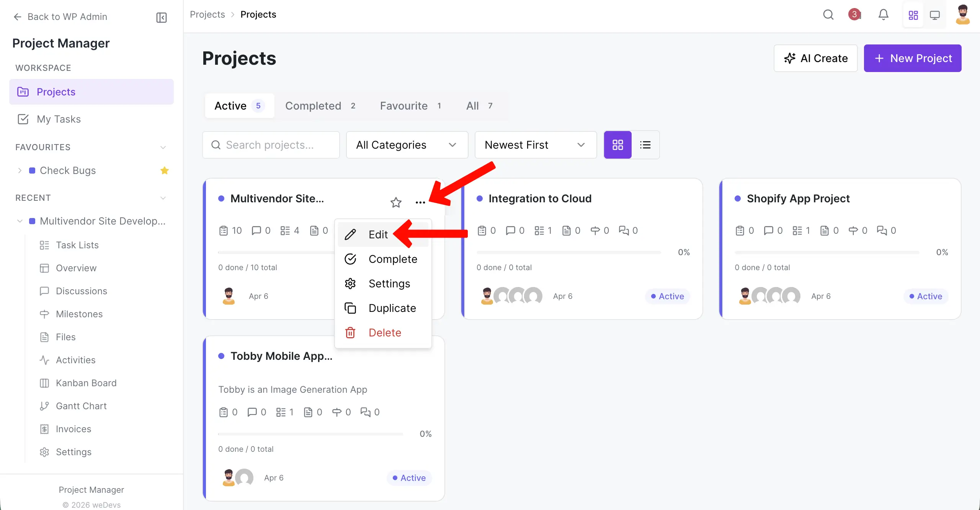980x510 pixels.
Task: Click the search icon in top bar
Action: coord(828,15)
